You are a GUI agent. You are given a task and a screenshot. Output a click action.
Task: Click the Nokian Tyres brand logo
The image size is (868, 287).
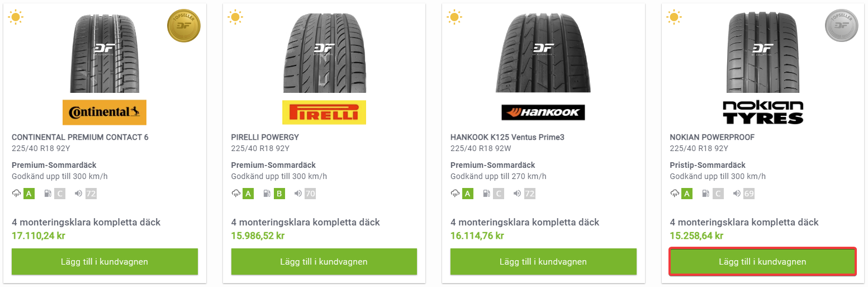[x=762, y=112]
